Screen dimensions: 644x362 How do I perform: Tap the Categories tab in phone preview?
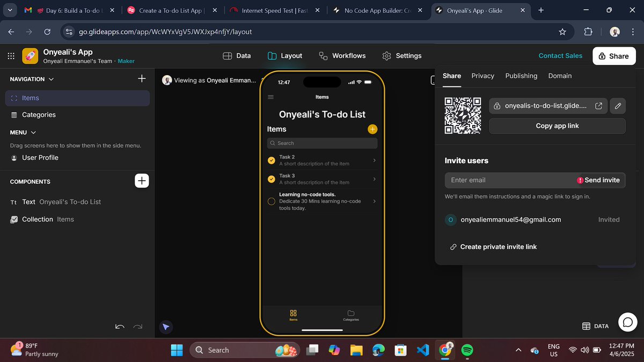[x=351, y=315]
